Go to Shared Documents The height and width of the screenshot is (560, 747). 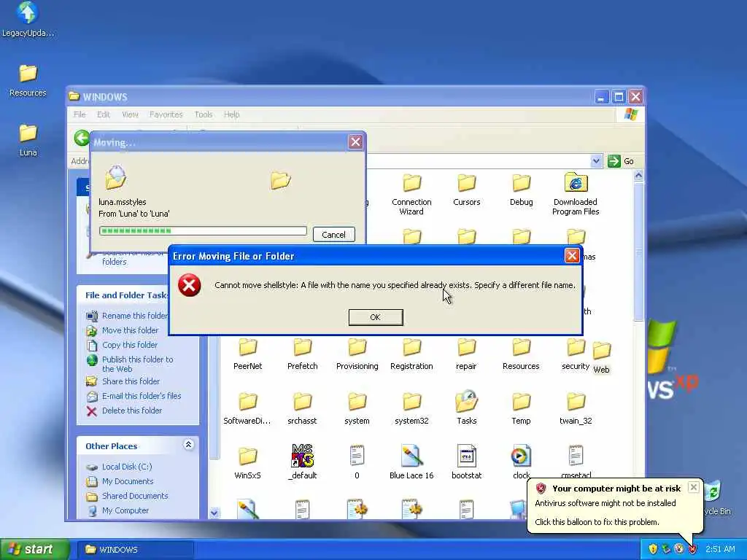(x=127, y=496)
